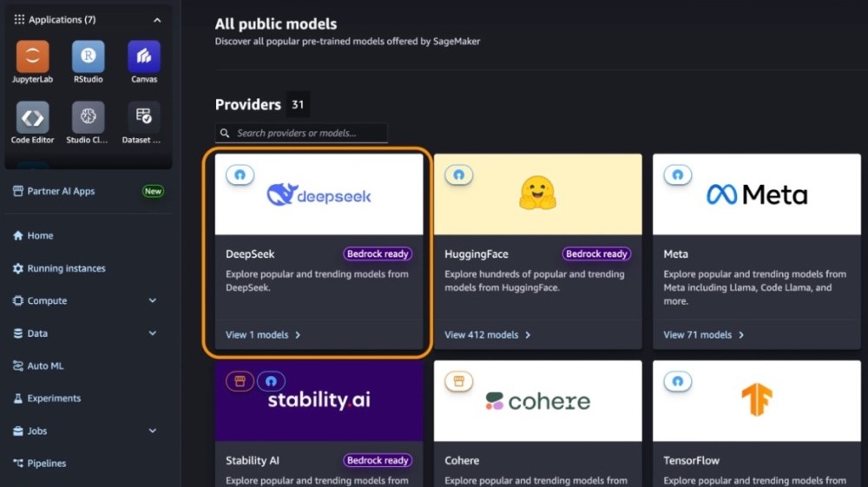The width and height of the screenshot is (868, 487).
Task: Collapse the Applications panel chevron
Action: coord(157,20)
